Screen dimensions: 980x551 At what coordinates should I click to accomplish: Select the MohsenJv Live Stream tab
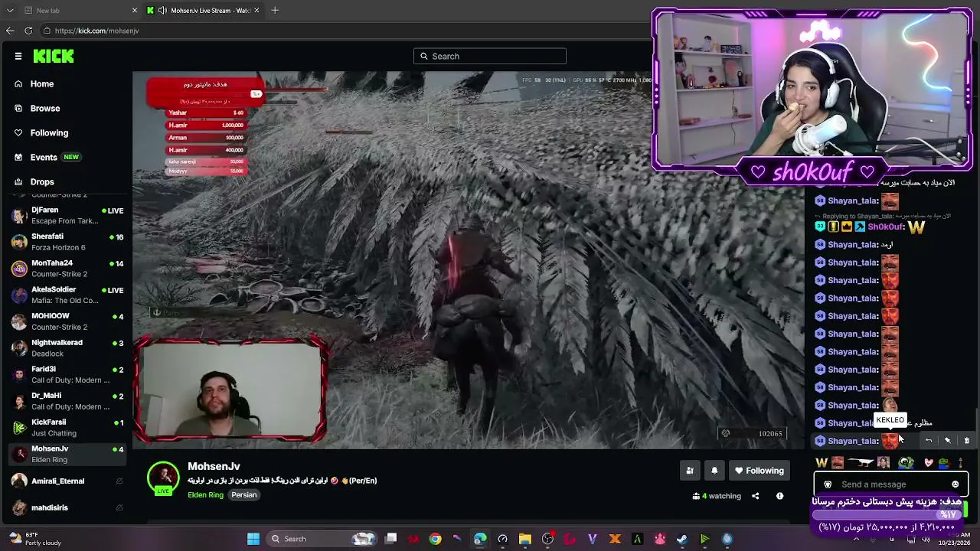pyautogui.click(x=203, y=10)
